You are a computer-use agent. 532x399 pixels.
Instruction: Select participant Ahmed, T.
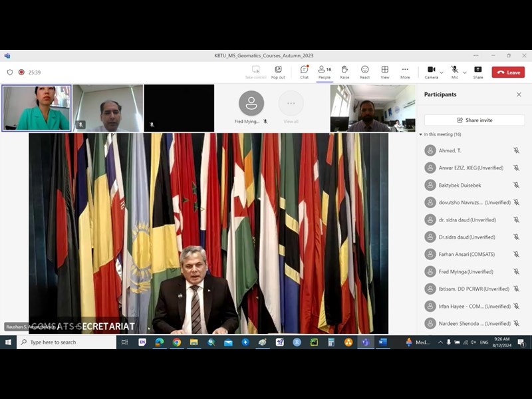click(x=472, y=150)
